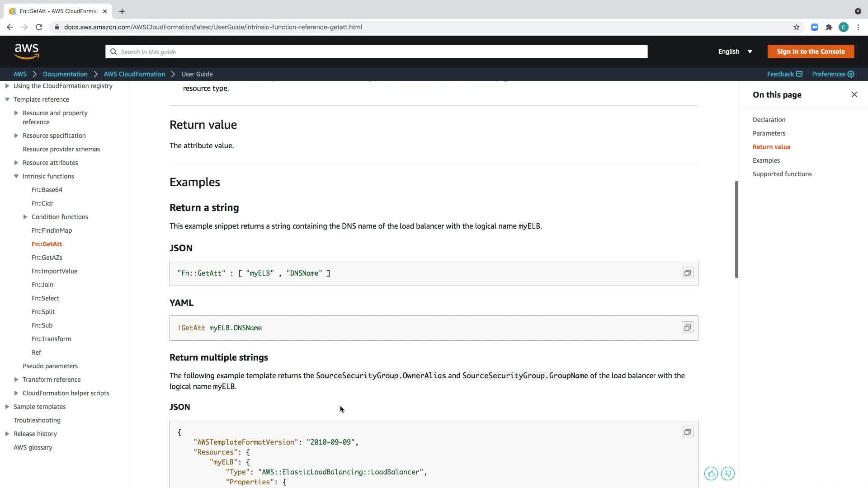Viewport: 868px width, 488px height.
Task: Sign in to the Console
Action: click(810, 52)
